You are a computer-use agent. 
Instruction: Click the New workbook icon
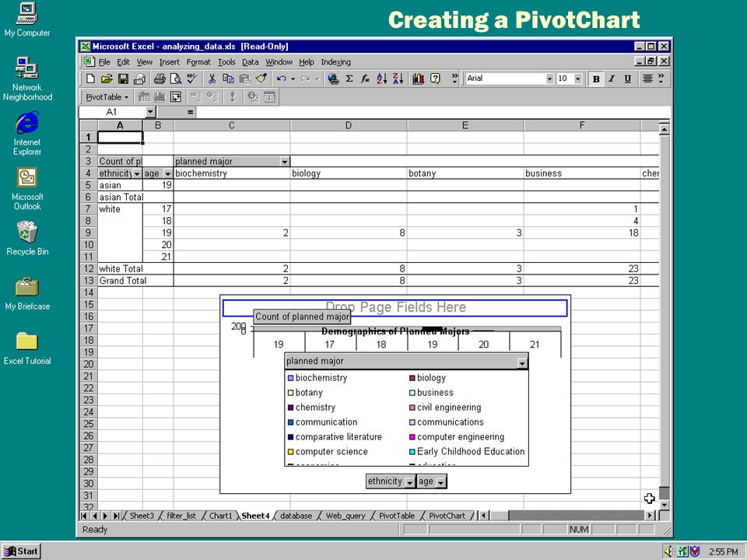pyautogui.click(x=90, y=79)
